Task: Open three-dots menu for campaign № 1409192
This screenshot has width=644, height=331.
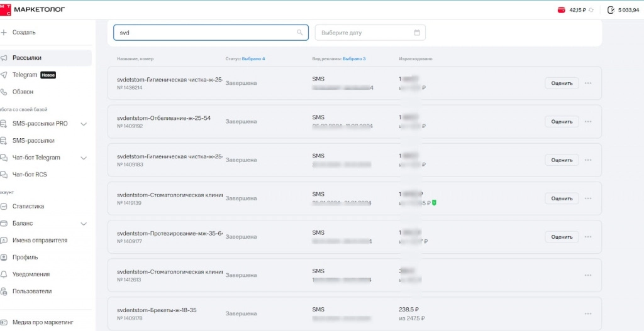Action: [x=588, y=122]
